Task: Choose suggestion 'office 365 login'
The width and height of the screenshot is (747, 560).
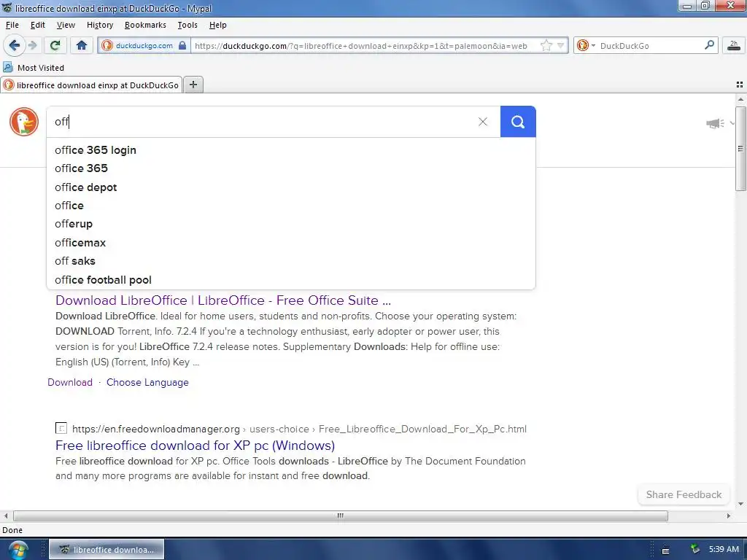Action: [x=290, y=150]
